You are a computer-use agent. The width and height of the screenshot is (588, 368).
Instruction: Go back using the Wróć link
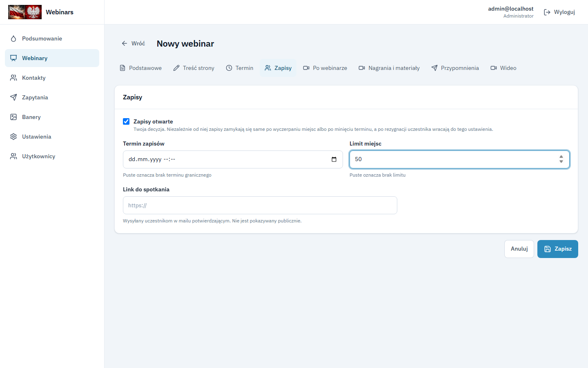pyautogui.click(x=133, y=43)
